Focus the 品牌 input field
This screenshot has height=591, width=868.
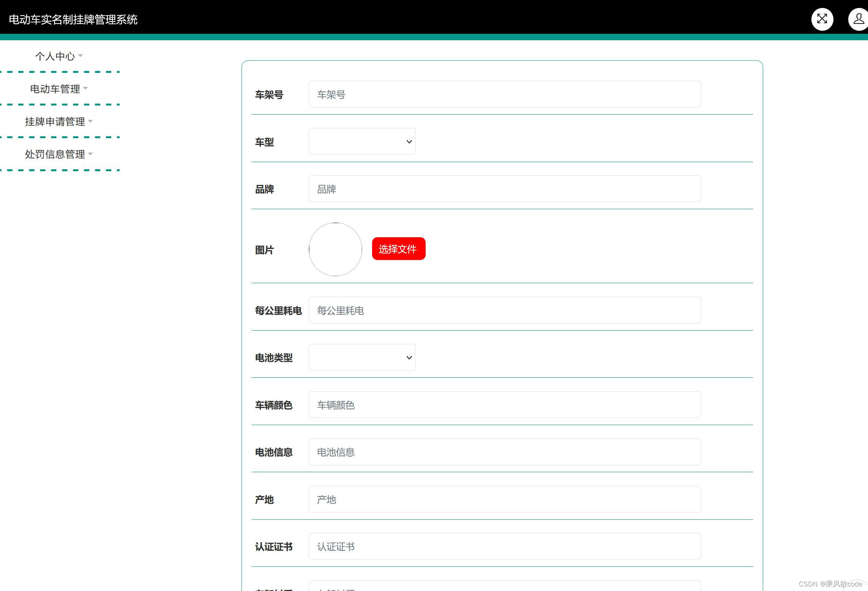(505, 189)
